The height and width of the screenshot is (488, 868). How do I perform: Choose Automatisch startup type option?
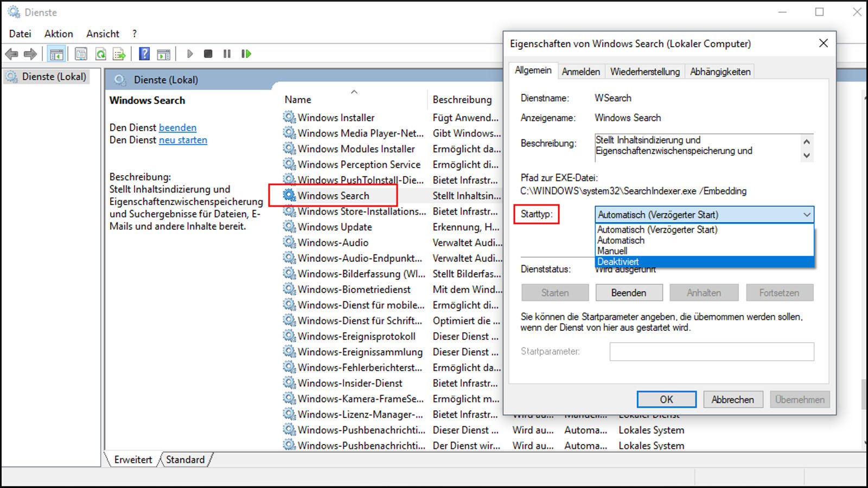pos(704,240)
